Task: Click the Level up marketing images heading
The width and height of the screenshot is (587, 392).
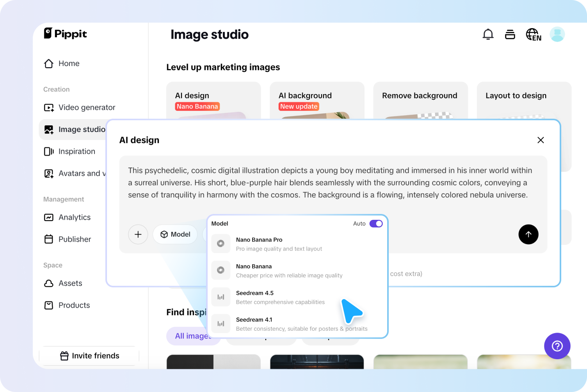Action: click(223, 67)
